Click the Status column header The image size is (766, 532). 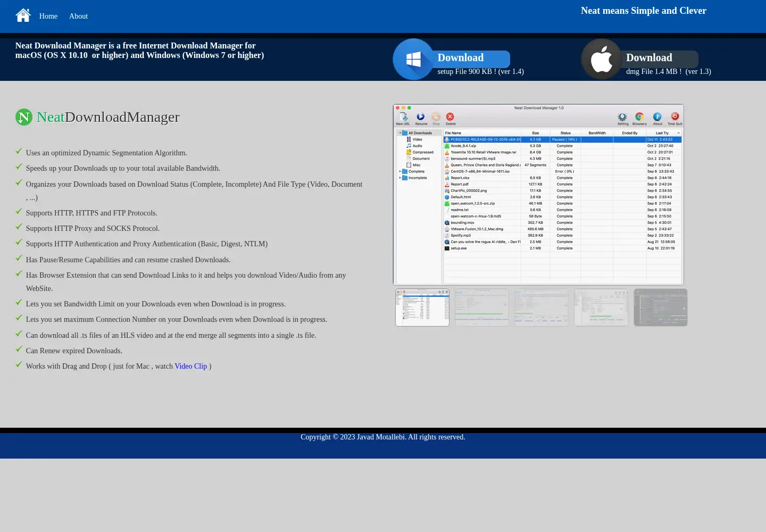click(565, 133)
